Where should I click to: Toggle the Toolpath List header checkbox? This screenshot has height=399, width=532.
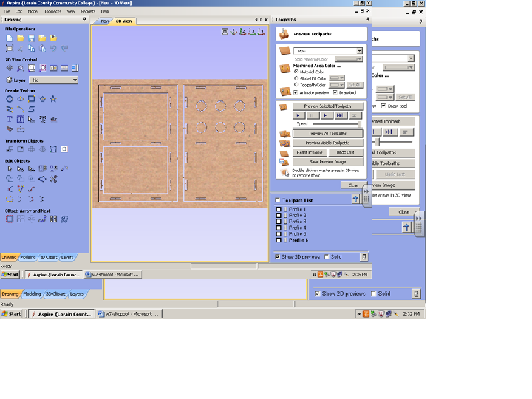[x=278, y=200]
